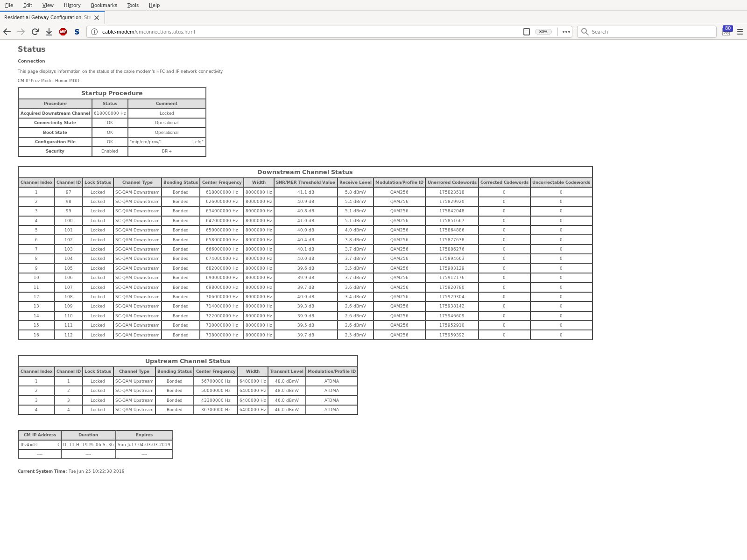
Task: Click the red ABP Adblock Plus icon
Action: pyautogui.click(x=63, y=32)
